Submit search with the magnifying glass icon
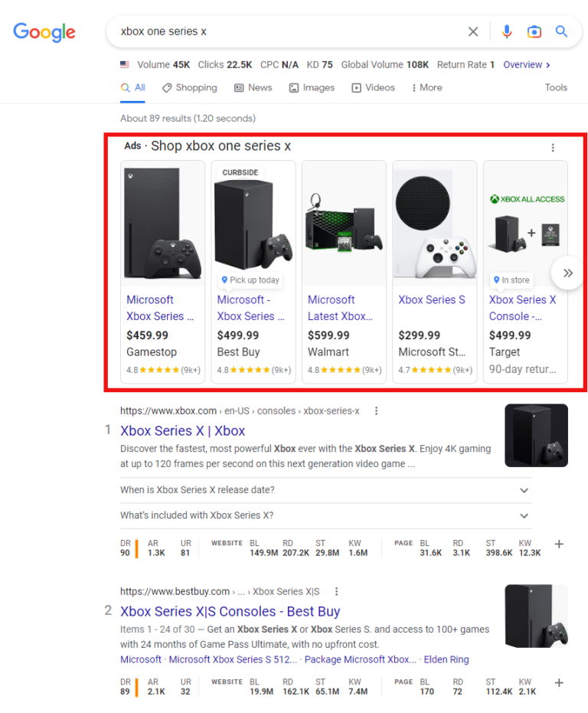 562,31
